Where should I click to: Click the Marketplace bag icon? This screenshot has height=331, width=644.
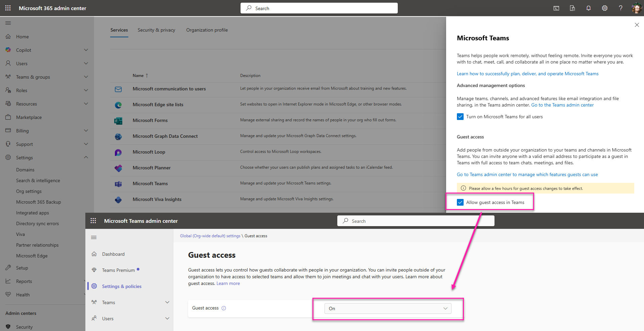point(8,117)
